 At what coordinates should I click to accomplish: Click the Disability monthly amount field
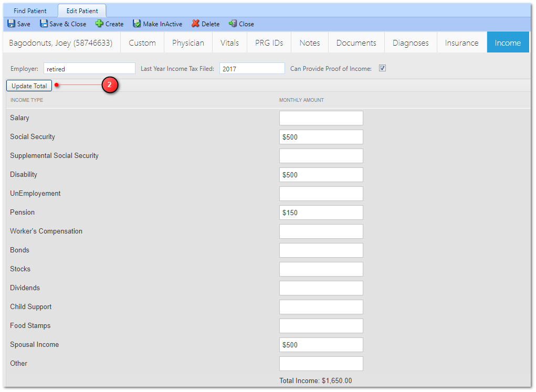point(321,175)
